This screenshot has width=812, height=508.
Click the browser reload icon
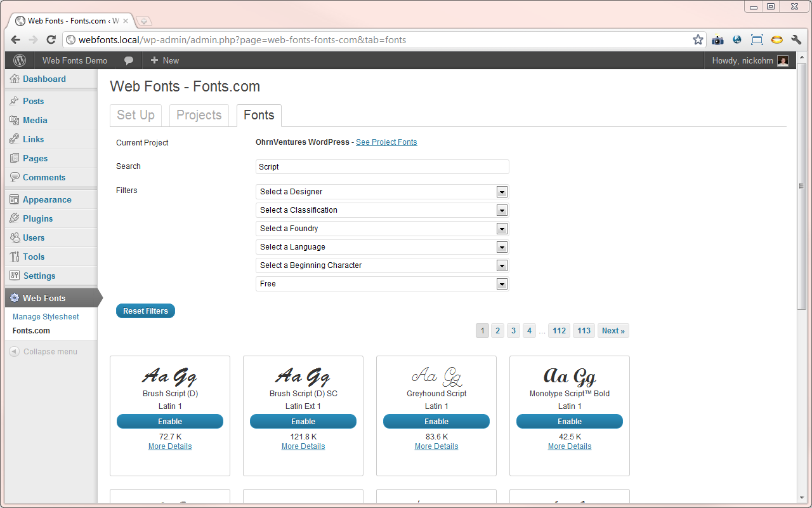coord(51,39)
